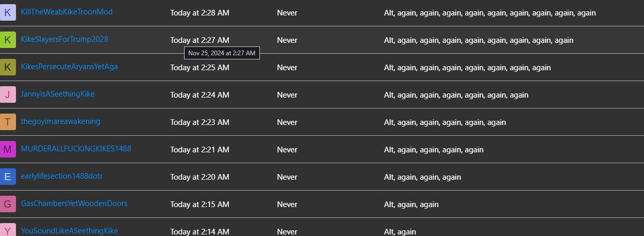Screen dimensions: 644x236
Task: Click the username link in the 2:15 AM row
Action: 74,203
